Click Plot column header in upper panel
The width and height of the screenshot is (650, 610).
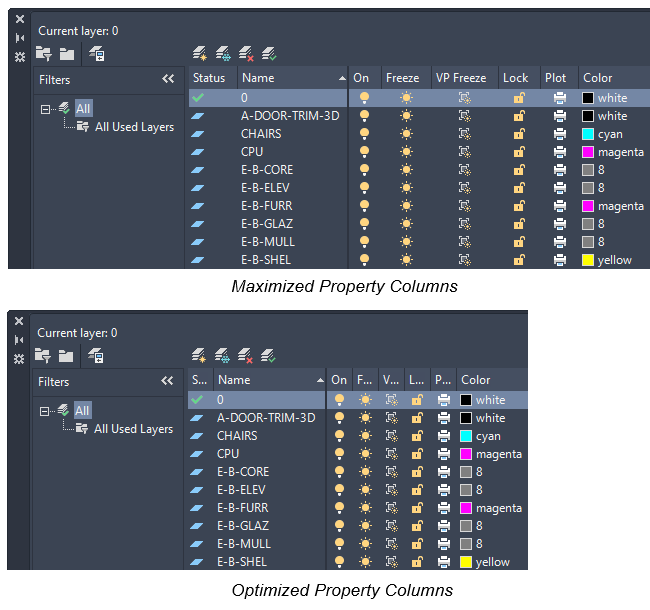[x=559, y=78]
